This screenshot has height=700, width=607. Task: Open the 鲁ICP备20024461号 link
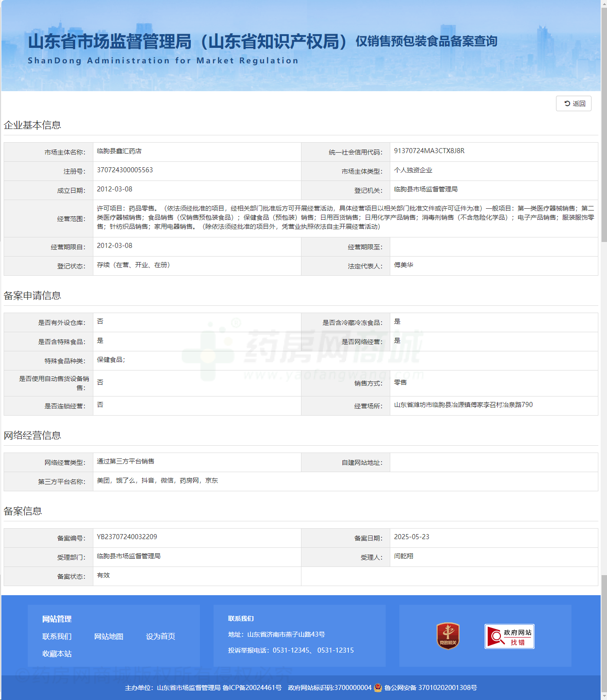[252, 688]
